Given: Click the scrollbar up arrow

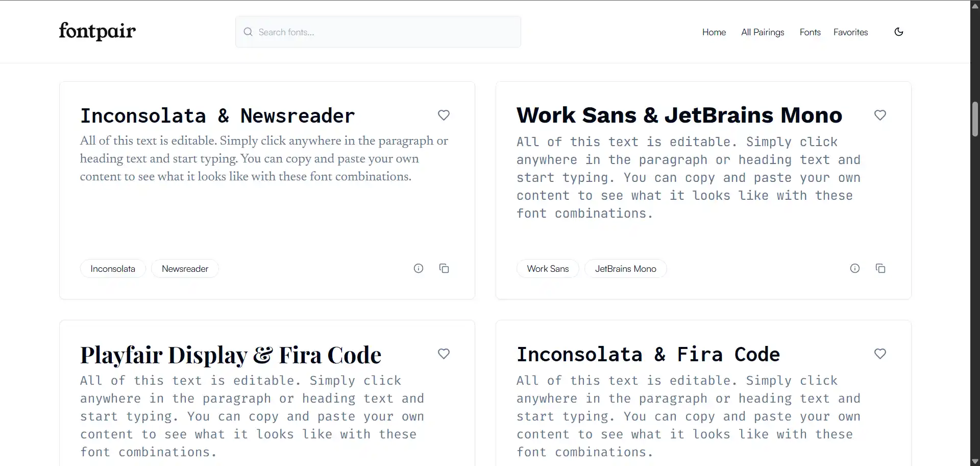Looking at the screenshot, I should 975,6.
